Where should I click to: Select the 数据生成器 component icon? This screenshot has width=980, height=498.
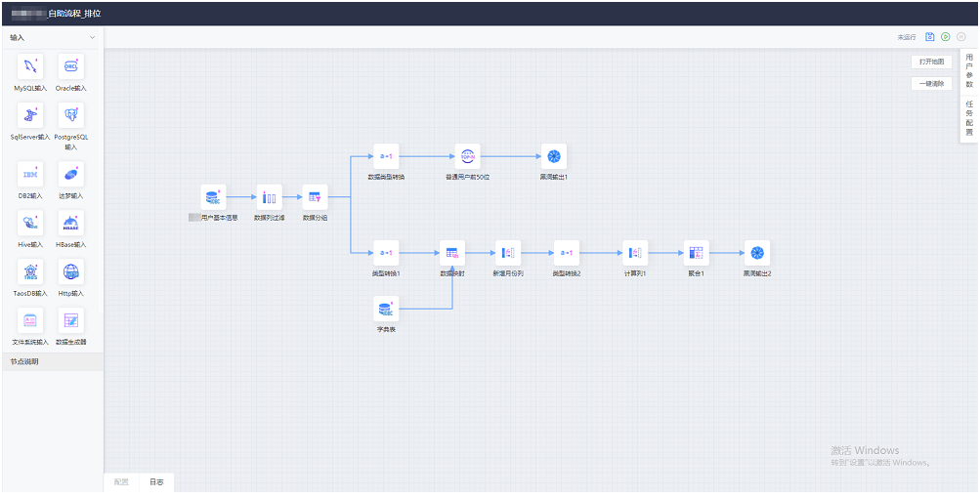click(x=70, y=320)
